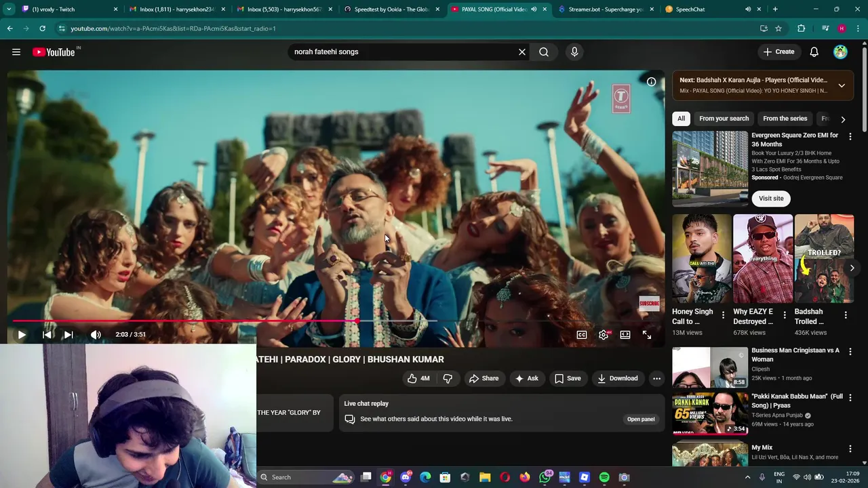This screenshot has width=868, height=488.
Task: Open the live chat replay panel
Action: point(641,419)
